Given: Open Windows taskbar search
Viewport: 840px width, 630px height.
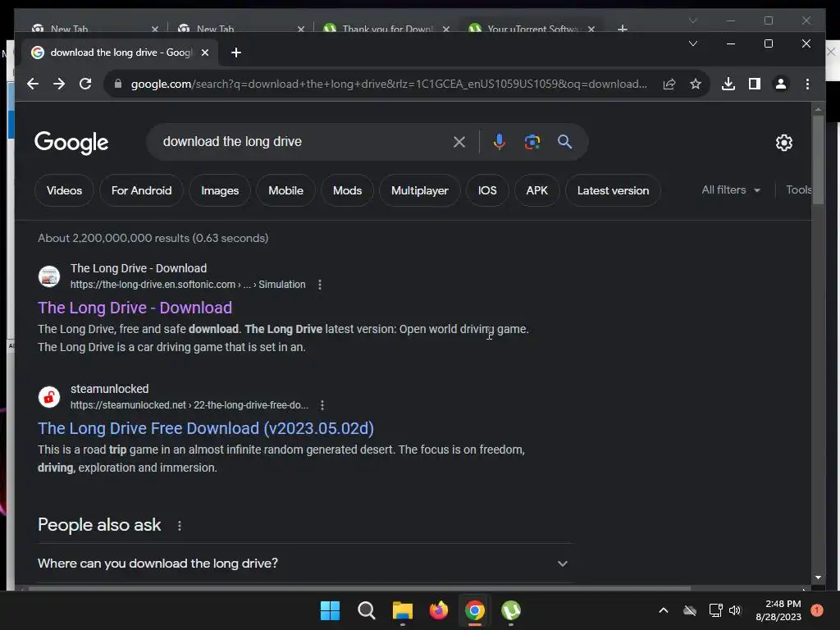Looking at the screenshot, I should [367, 610].
